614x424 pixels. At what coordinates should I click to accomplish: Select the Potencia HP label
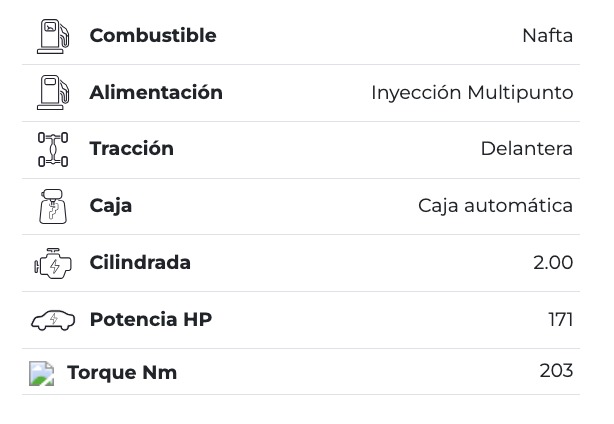[150, 320]
